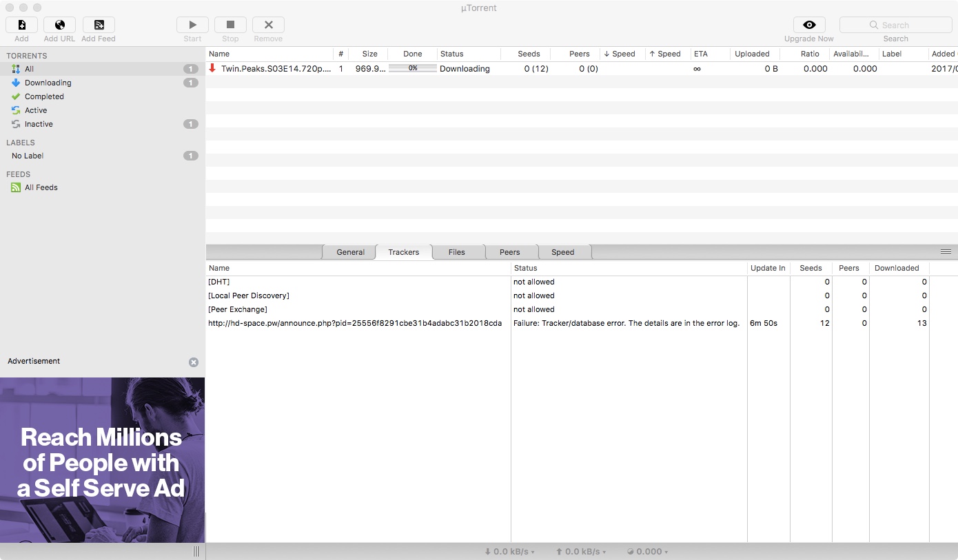Screen dimensions: 958x560
Task: Sort by torrent list Seeds column header
Action: point(526,54)
